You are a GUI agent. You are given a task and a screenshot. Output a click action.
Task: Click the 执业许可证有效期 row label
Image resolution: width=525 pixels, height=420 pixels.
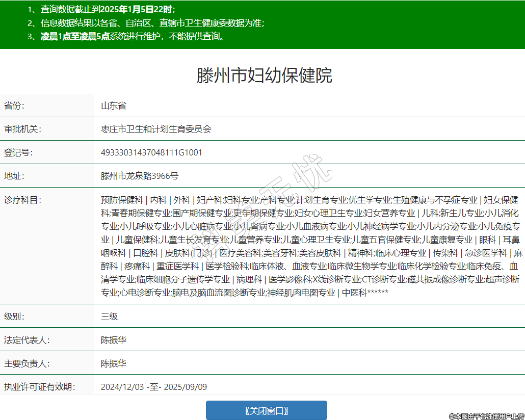click(39, 387)
